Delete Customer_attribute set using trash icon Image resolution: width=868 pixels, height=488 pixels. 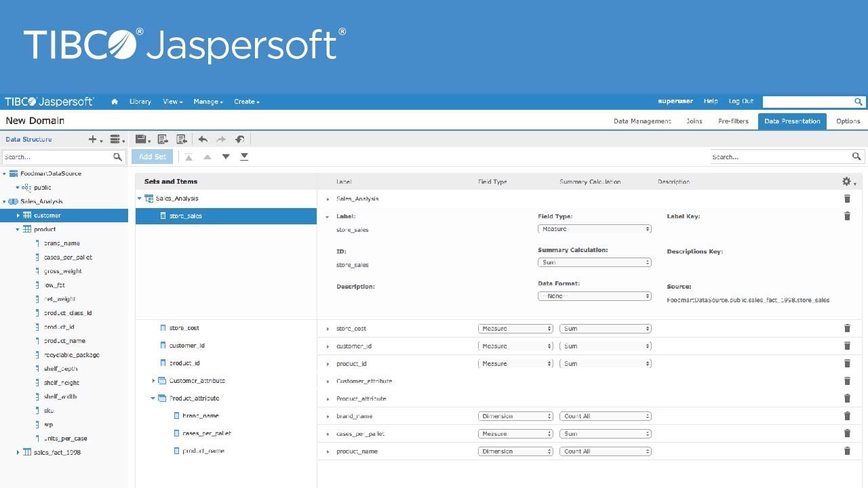(x=847, y=381)
